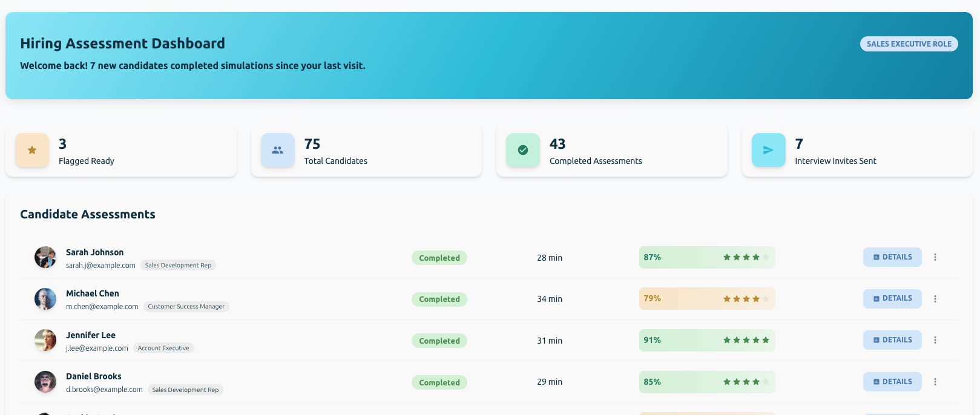
Task: Click the Completed status for Jennifer Lee
Action: 439,341
